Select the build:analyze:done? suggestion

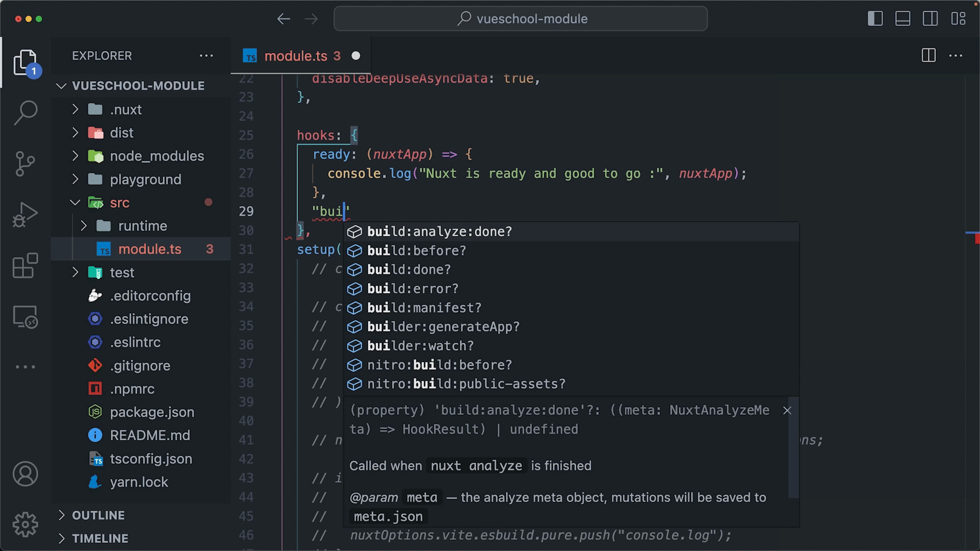click(571, 232)
